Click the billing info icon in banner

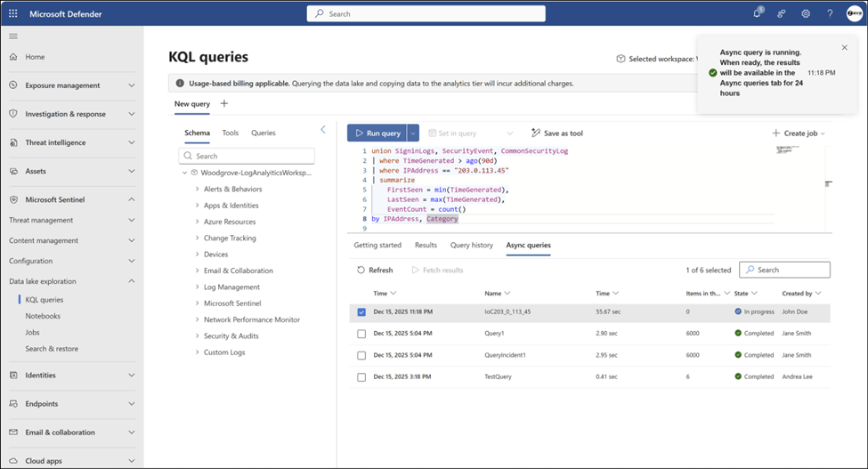coord(180,84)
